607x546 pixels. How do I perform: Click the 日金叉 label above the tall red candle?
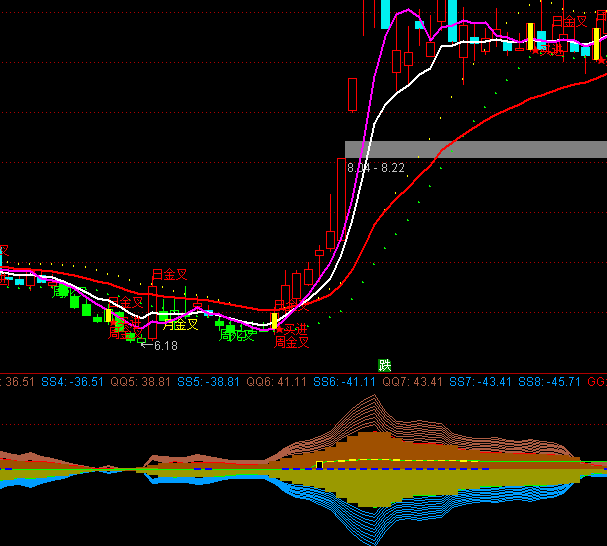click(x=169, y=274)
